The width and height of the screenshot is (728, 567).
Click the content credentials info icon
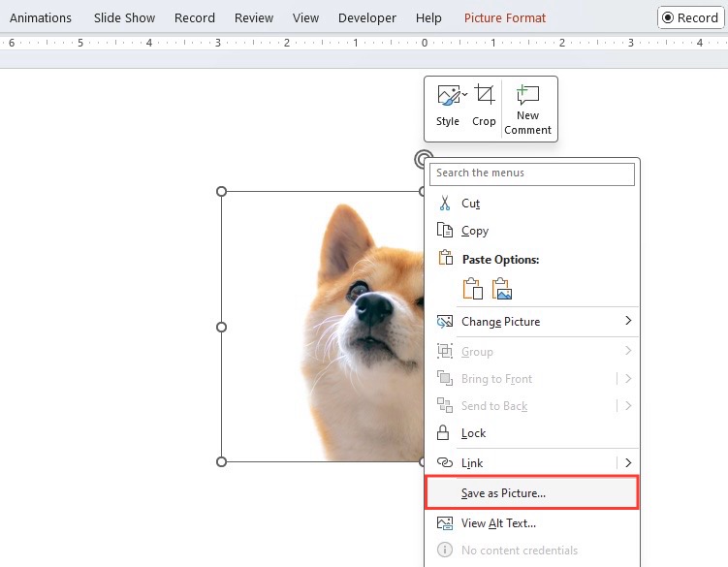(445, 550)
